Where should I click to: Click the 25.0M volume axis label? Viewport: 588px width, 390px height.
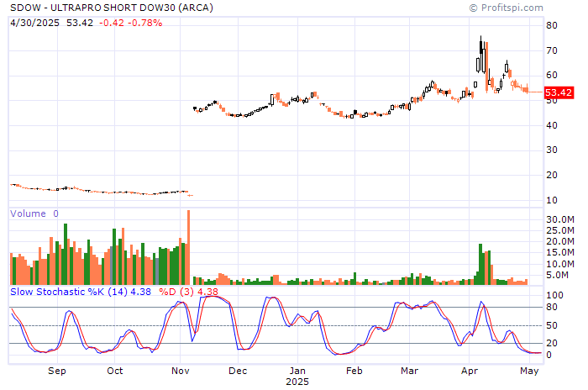pos(560,230)
